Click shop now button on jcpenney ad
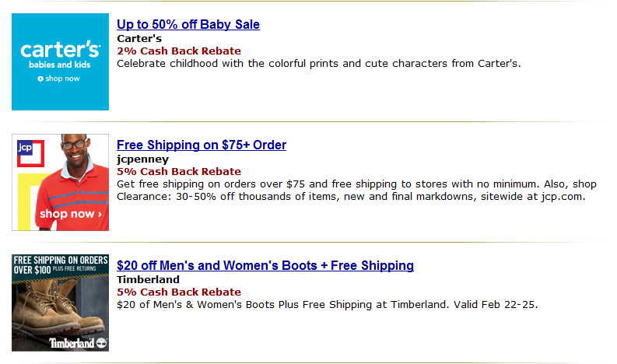 71,214
